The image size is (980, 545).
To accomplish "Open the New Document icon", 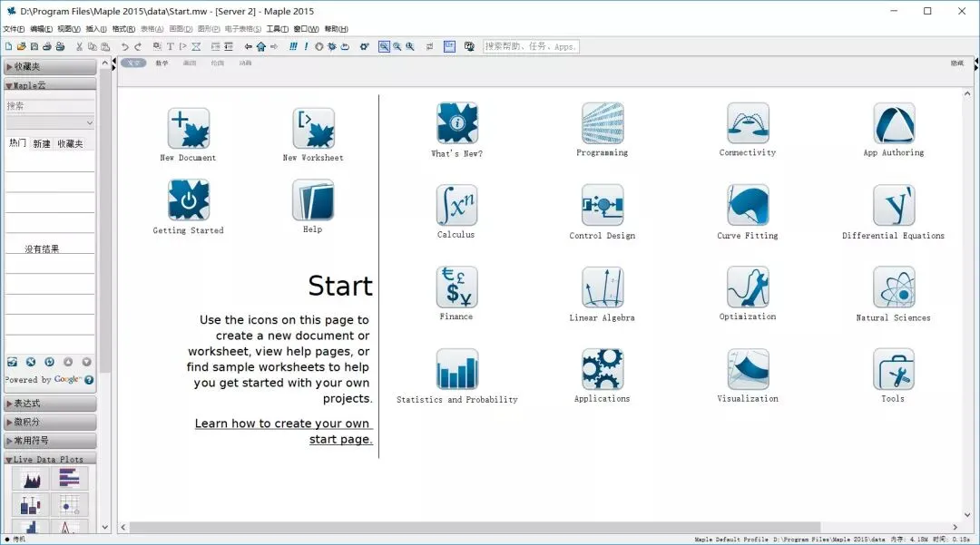I will click(188, 128).
